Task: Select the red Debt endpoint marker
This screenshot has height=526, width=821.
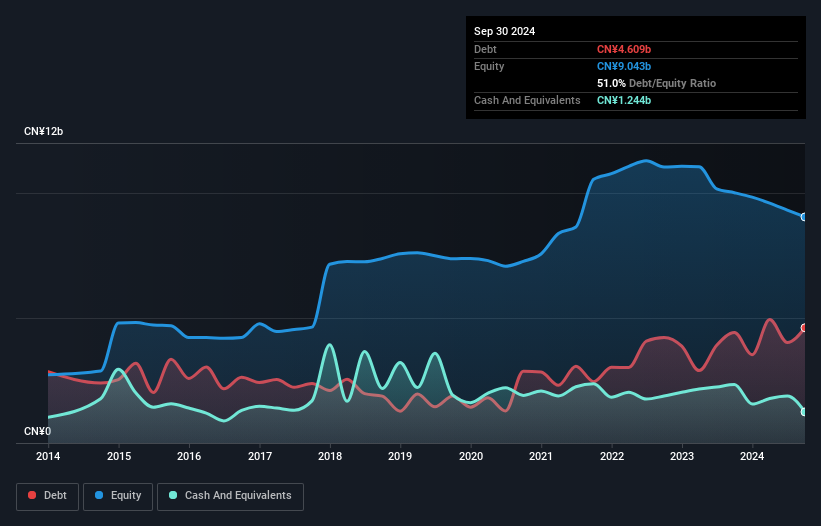Action: [804, 328]
